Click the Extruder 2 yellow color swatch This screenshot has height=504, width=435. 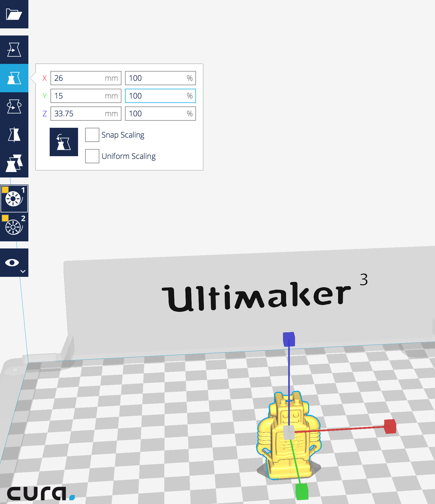pyautogui.click(x=5, y=218)
